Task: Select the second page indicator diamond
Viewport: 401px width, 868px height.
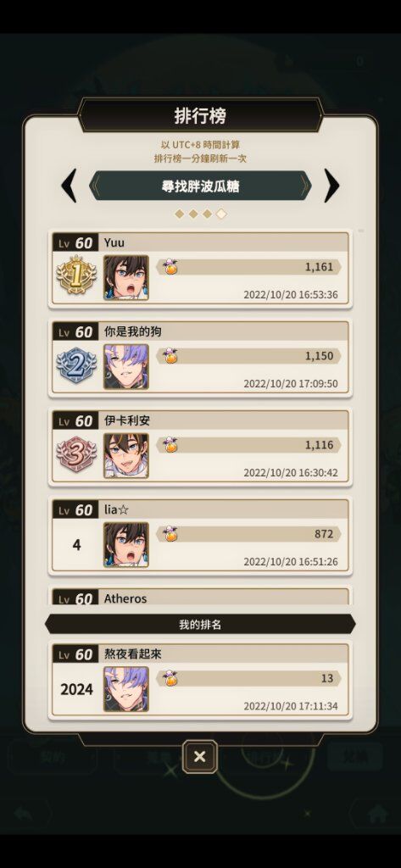Action: pyautogui.click(x=192, y=214)
